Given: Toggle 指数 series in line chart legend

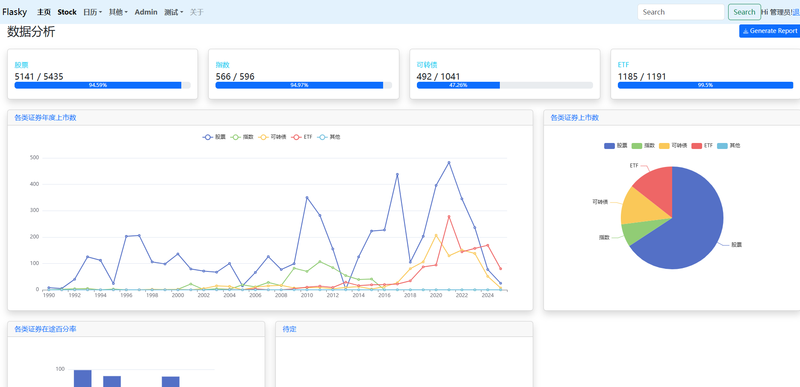Looking at the screenshot, I should pos(242,137).
